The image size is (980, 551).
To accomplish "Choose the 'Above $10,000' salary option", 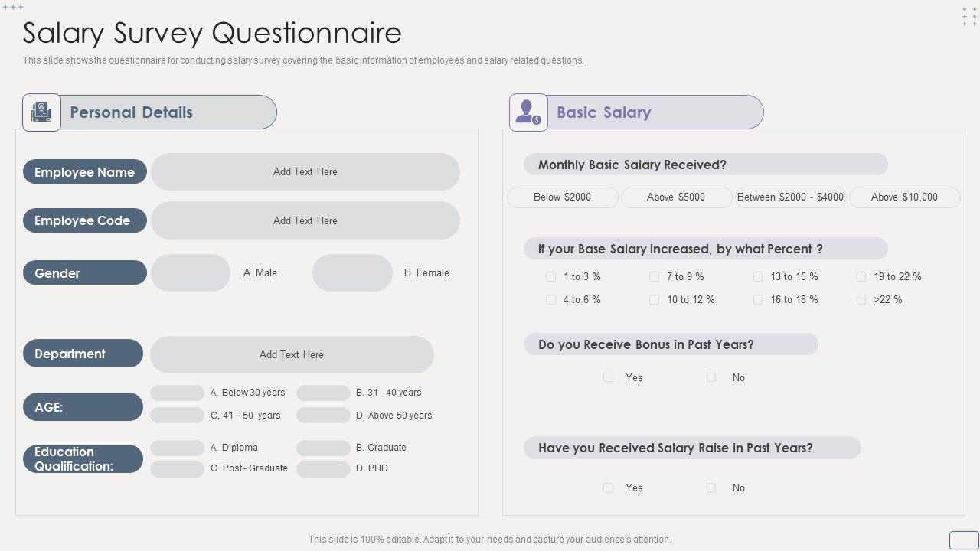I will (904, 197).
